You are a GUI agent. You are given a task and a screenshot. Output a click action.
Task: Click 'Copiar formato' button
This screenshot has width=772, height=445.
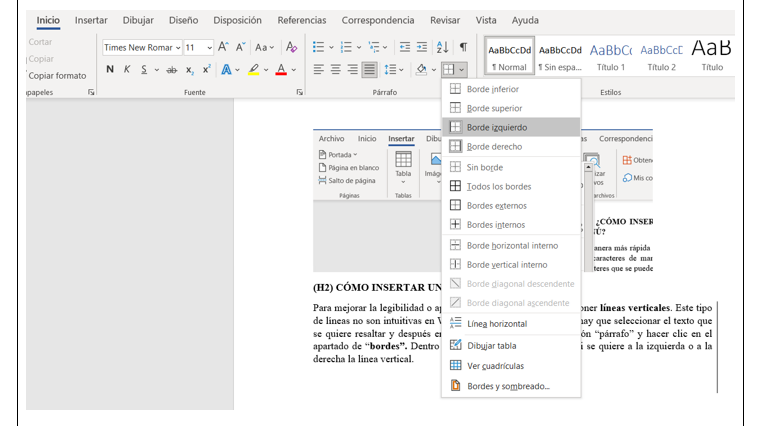pyautogui.click(x=57, y=75)
